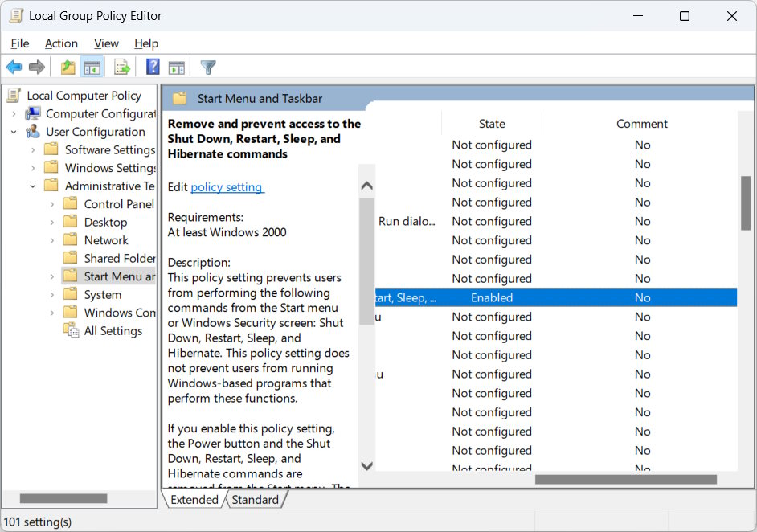Viewport: 757px width, 532px height.
Task: Click the Forward navigation arrow
Action: pos(36,67)
